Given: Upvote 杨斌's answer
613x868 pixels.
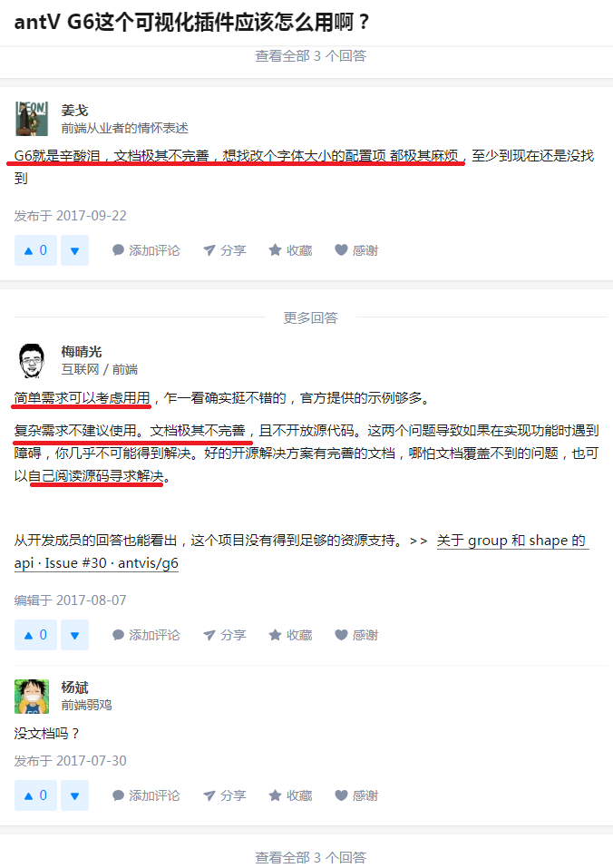Looking at the screenshot, I should (x=35, y=795).
